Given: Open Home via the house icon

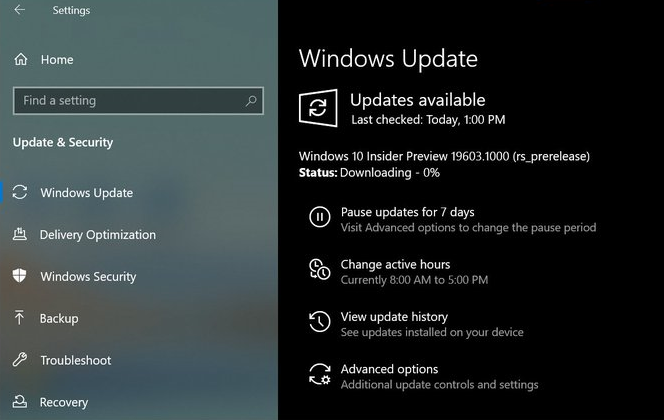Looking at the screenshot, I should click(20, 59).
